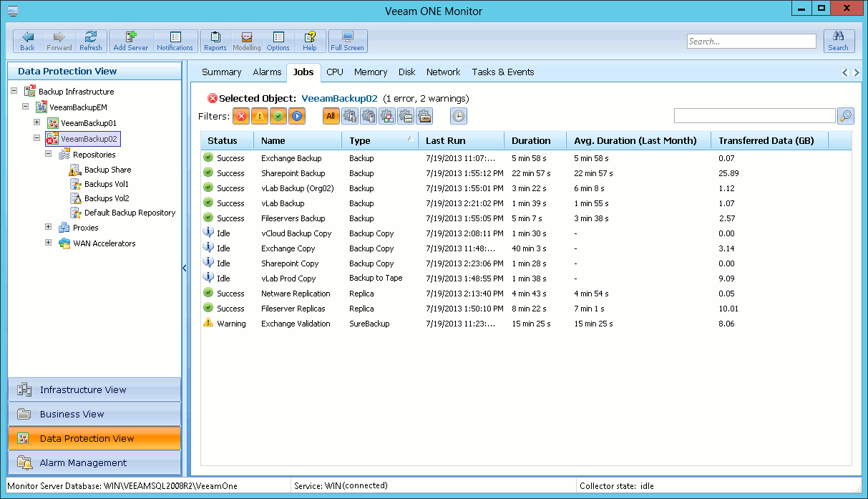Click the Default Backup Repository icon
Screen dimensions: 868x499
75,213
